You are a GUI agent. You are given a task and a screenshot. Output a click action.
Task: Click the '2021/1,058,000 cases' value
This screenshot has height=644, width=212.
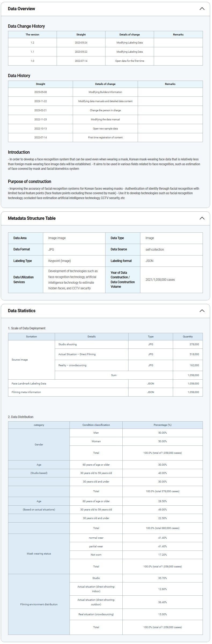[160, 279]
